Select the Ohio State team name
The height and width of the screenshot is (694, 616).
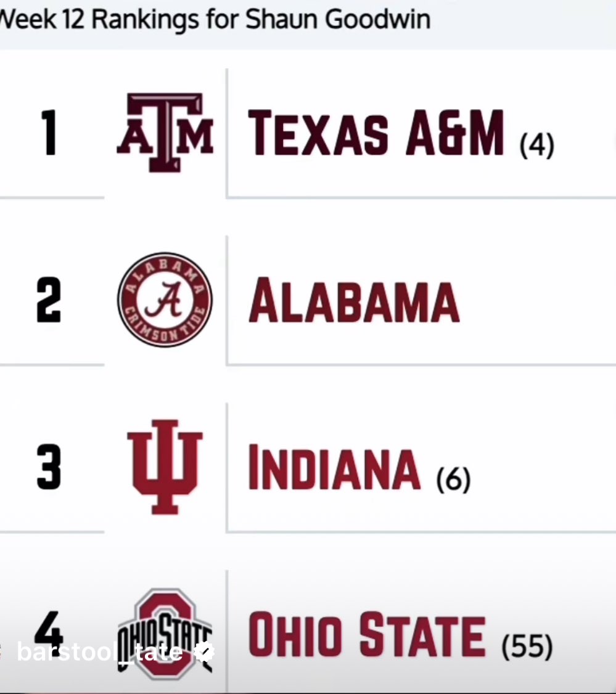tap(366, 635)
